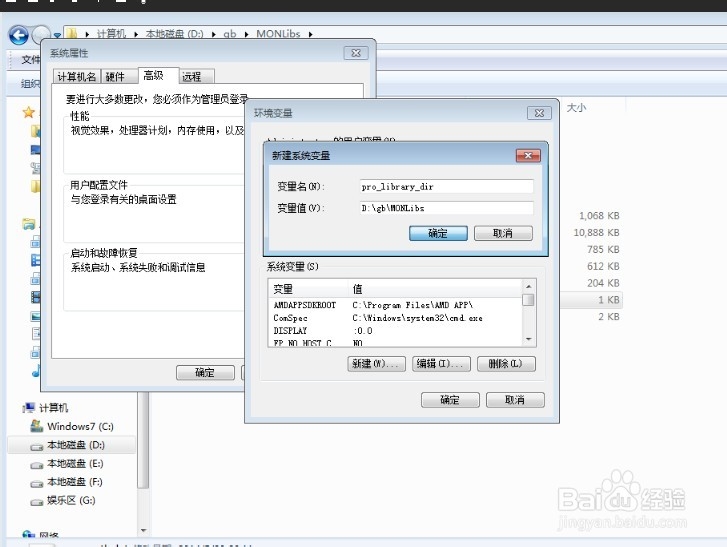Click the system variables scrollbar thumb

tap(528, 300)
